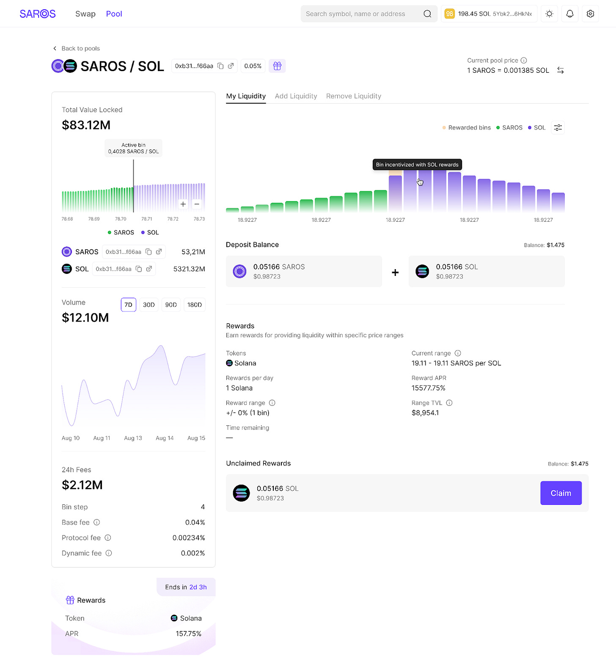Zoom in TVL chart plus button
The width and height of the screenshot is (616, 672).
point(183,204)
